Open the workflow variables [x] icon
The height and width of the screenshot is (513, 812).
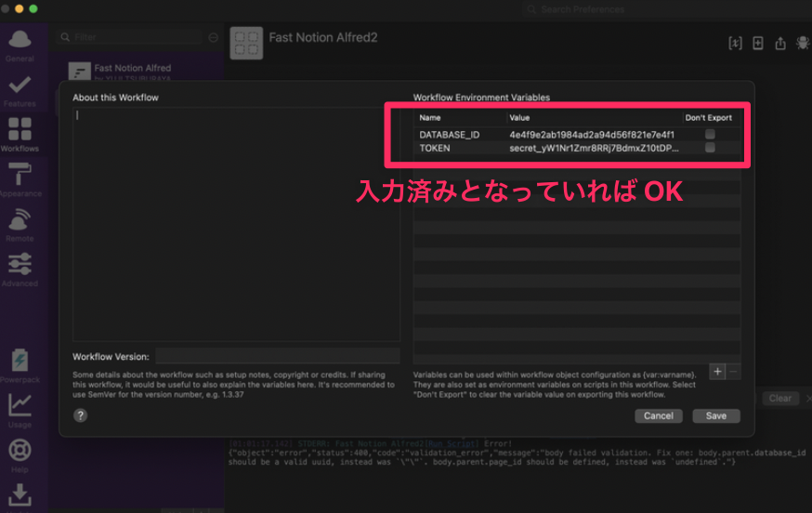point(735,43)
